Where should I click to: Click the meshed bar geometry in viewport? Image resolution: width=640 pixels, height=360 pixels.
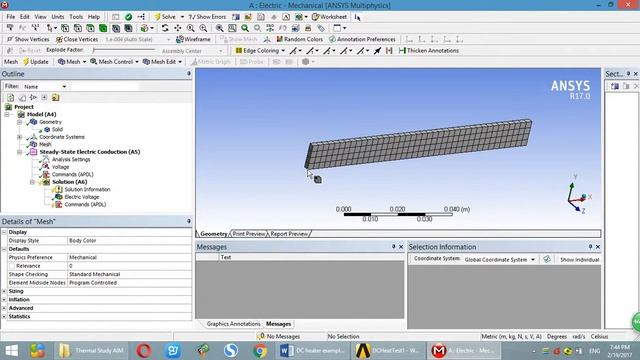tap(419, 144)
